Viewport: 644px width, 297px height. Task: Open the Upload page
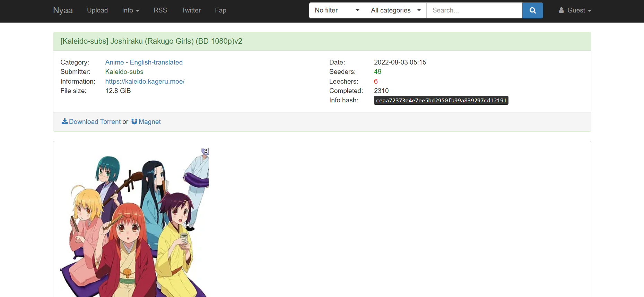pos(97,10)
